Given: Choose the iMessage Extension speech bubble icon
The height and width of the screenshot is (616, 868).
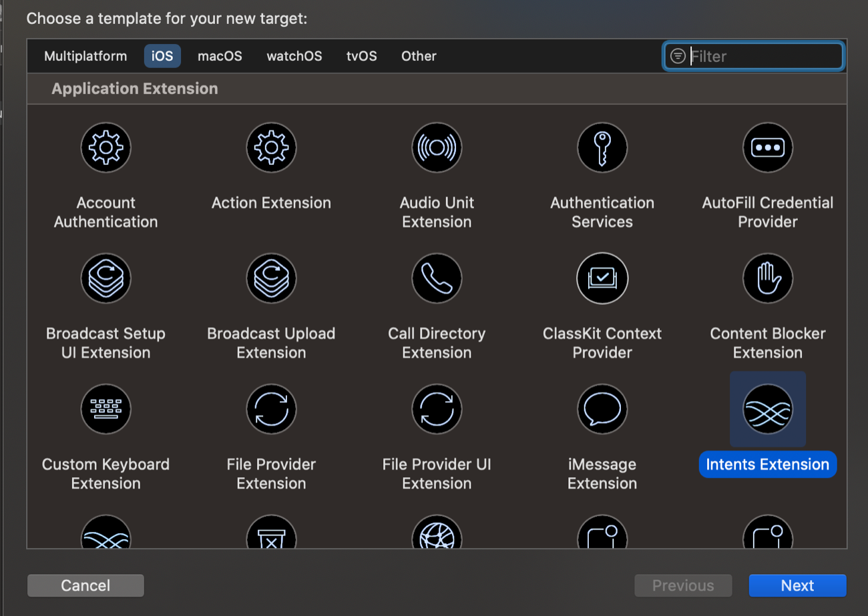Looking at the screenshot, I should coord(602,409).
